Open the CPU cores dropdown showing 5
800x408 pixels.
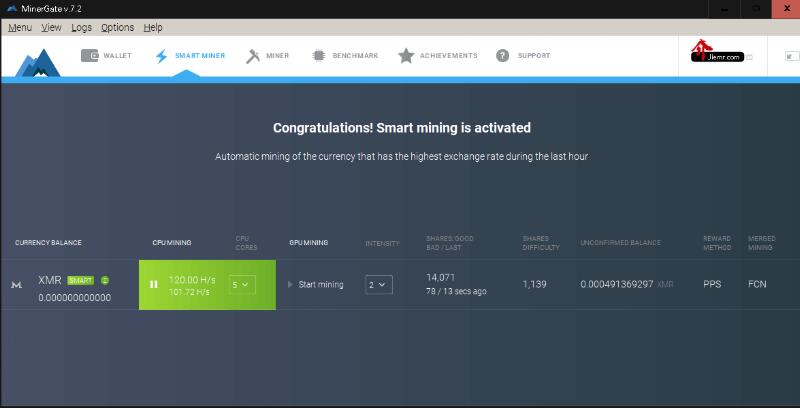click(x=242, y=285)
